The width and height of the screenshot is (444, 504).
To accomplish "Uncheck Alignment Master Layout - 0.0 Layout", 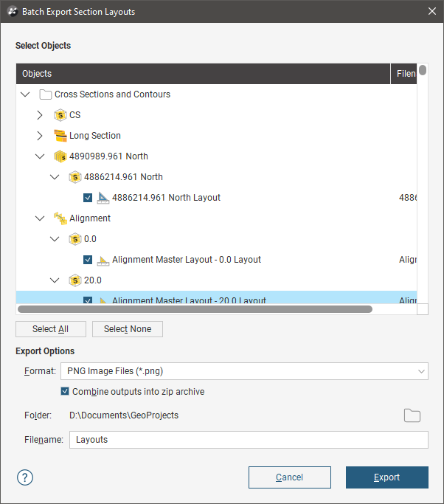I will (x=88, y=260).
